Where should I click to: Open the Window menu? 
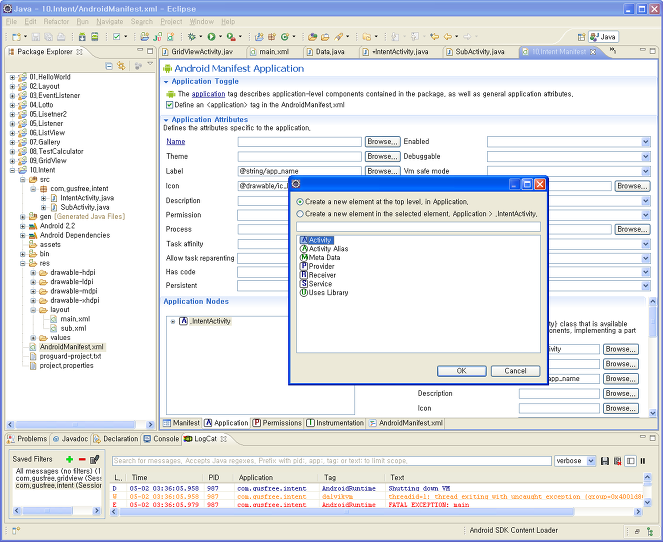point(201,22)
